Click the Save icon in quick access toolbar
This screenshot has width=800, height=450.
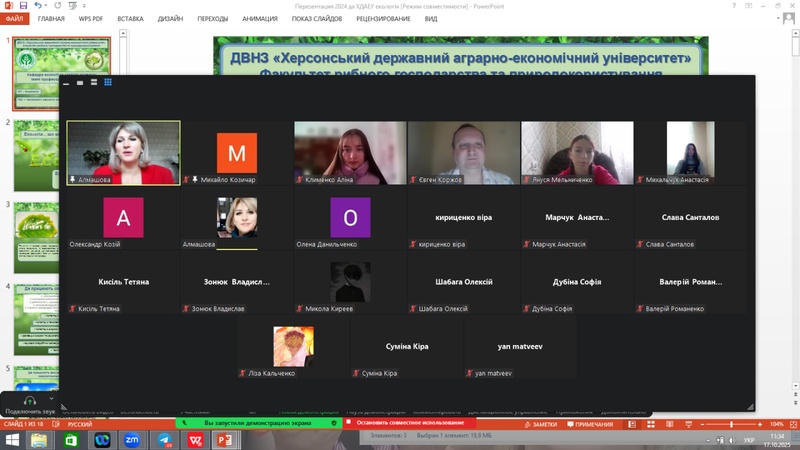point(22,6)
